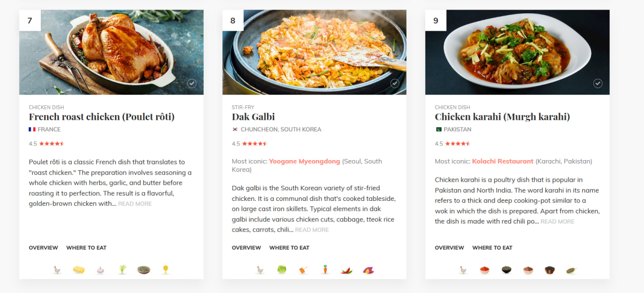Open the Overview tab for Dak Galbi
This screenshot has height=293, width=644.
coord(247,248)
